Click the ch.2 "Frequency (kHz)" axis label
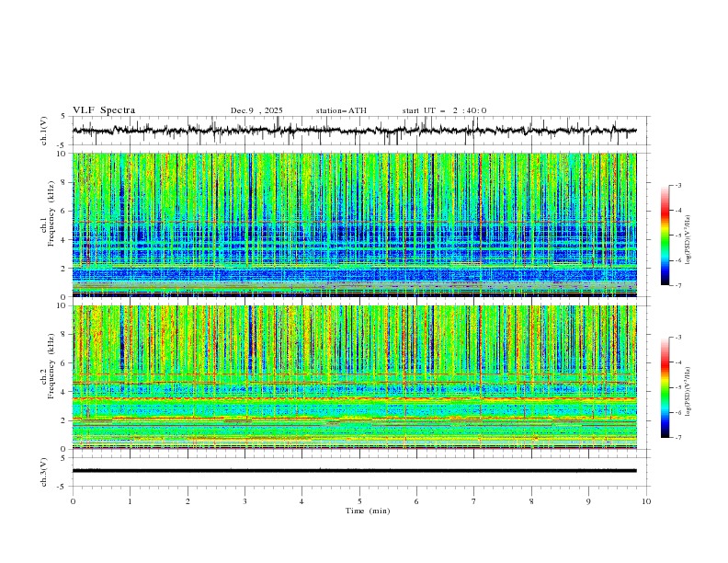Image resolution: width=728 pixels, height=563 pixels. pyautogui.click(x=51, y=366)
